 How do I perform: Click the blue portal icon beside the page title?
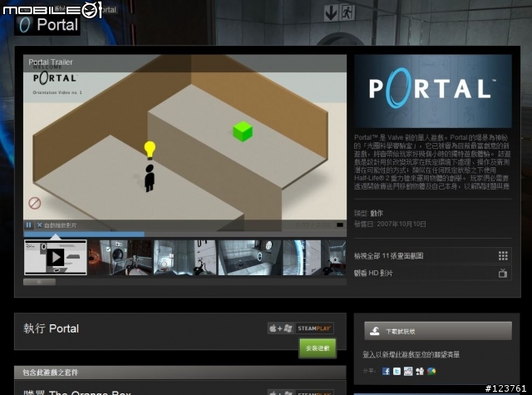(25, 25)
